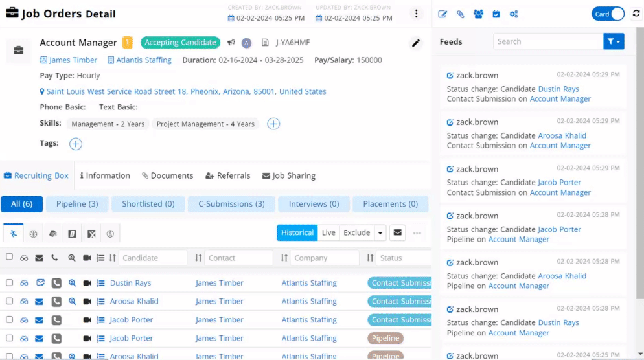Select the Historical toggle button
The width and height of the screenshot is (644, 360).
tap(297, 232)
